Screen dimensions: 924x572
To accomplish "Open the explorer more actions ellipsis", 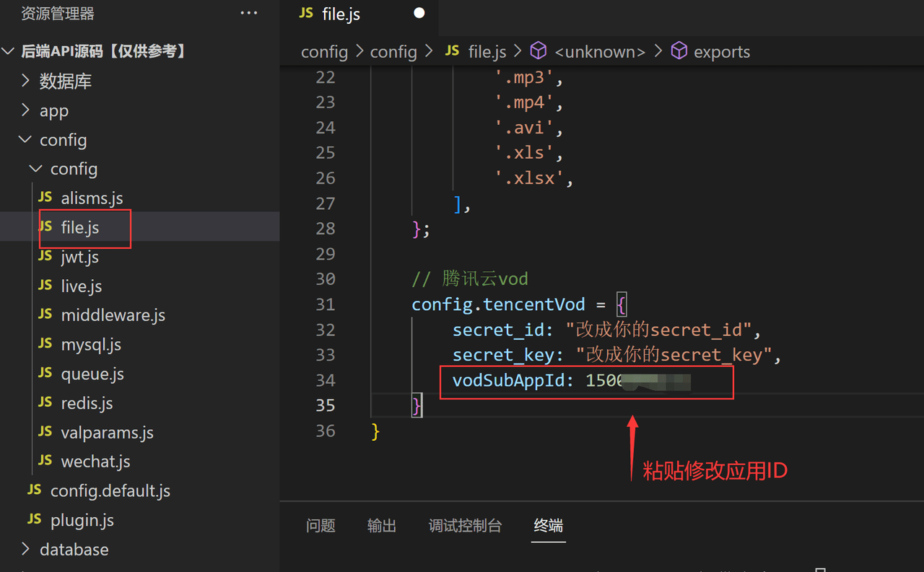I will (x=249, y=14).
